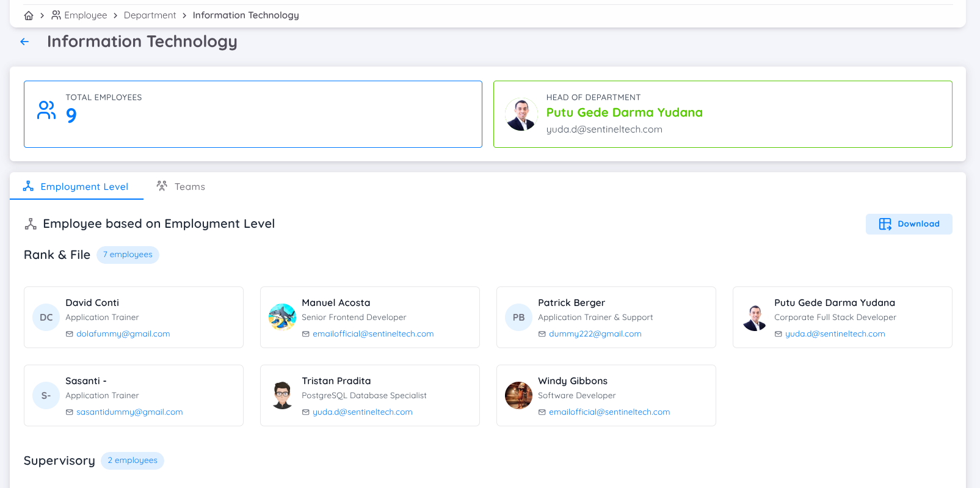Screen dimensions: 980x488
Task: Click the home icon in breadcrumb
Action: pyautogui.click(x=29, y=15)
